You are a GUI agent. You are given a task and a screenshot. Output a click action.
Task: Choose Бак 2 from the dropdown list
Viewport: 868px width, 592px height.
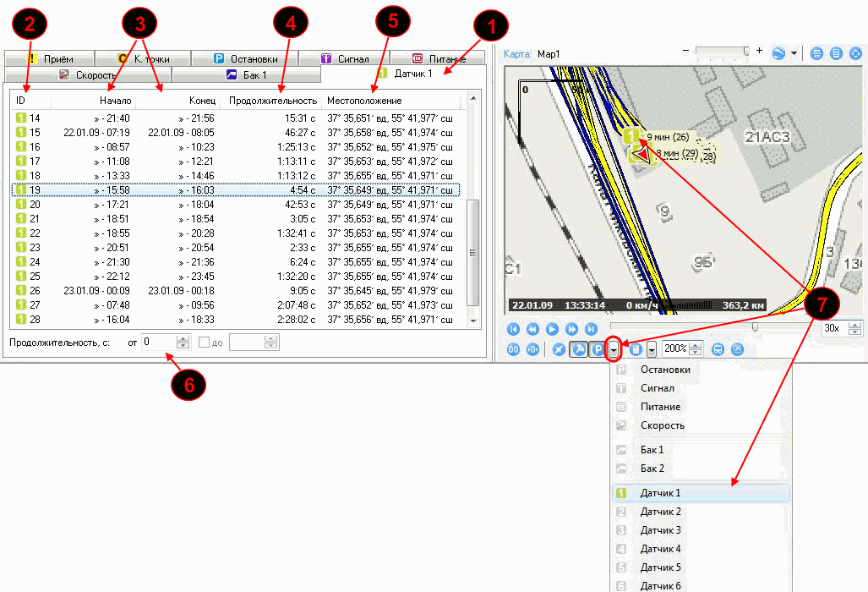652,468
